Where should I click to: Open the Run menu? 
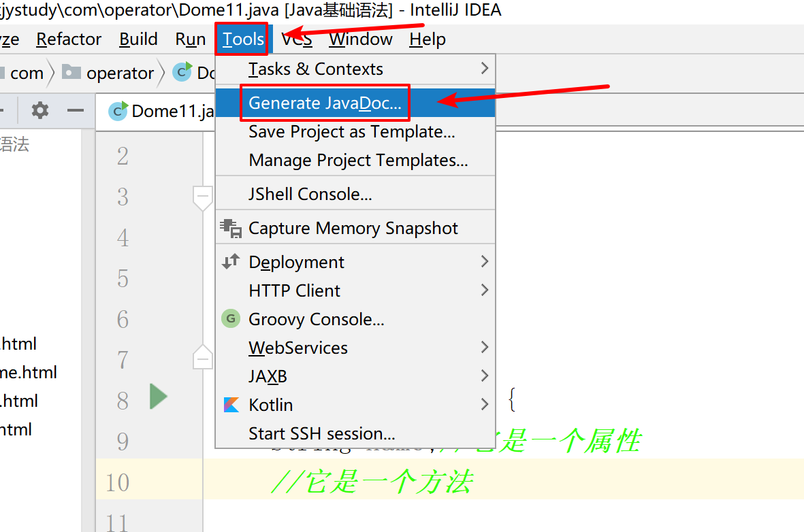(190, 39)
